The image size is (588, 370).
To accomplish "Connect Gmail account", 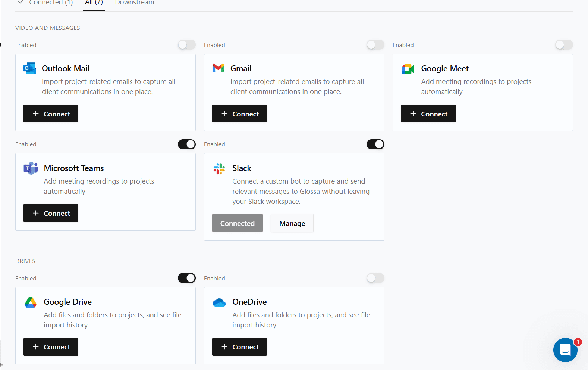I will [x=239, y=114].
